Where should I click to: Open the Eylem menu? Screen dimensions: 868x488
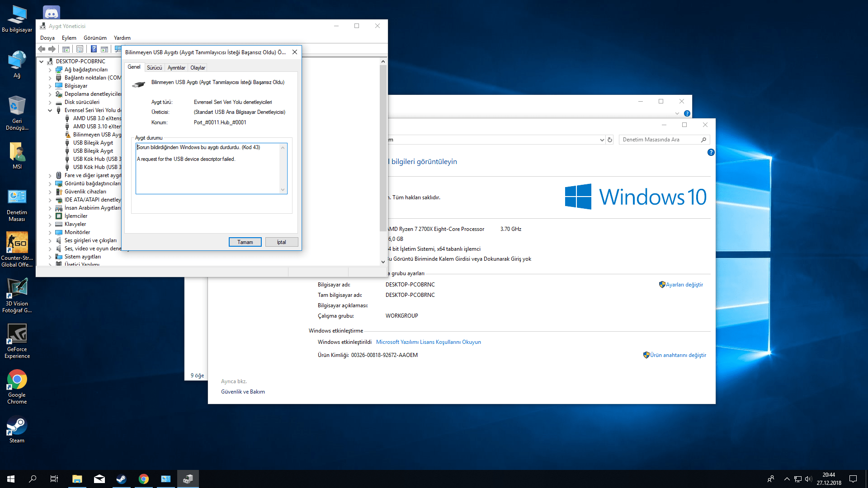point(69,38)
